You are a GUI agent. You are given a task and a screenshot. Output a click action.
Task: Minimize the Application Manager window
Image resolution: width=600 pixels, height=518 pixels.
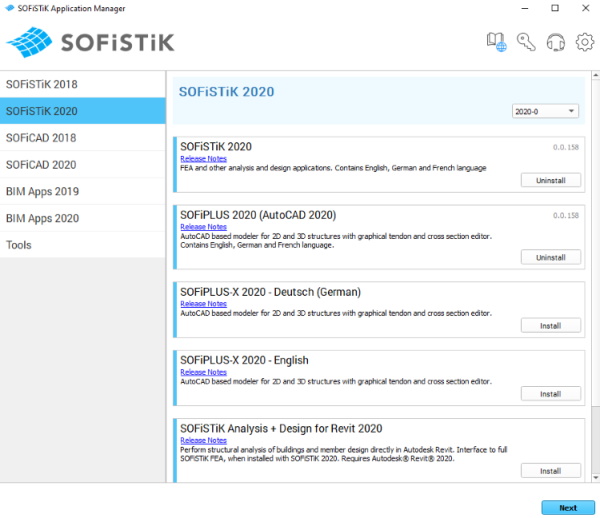(x=525, y=8)
